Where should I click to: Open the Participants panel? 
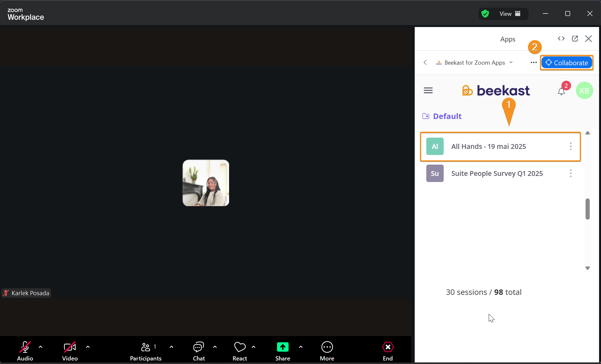[145, 350]
